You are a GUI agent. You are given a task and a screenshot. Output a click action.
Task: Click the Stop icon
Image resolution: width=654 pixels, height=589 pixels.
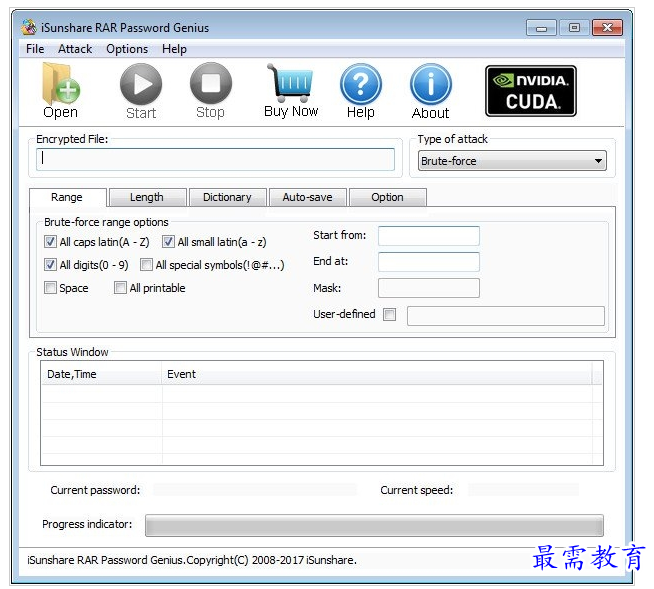tap(211, 83)
